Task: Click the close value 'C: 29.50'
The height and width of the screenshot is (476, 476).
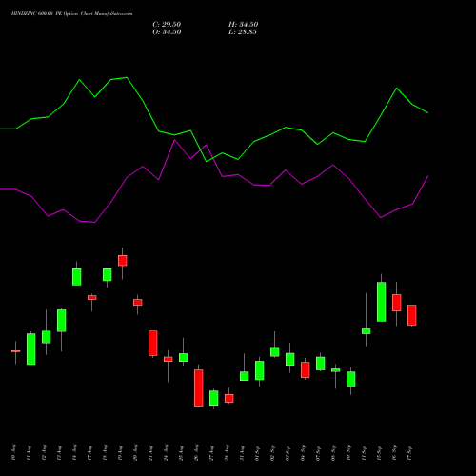Action: coord(167,25)
